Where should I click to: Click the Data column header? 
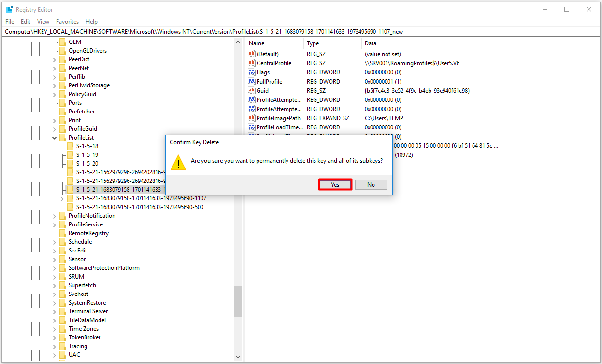pos(431,43)
